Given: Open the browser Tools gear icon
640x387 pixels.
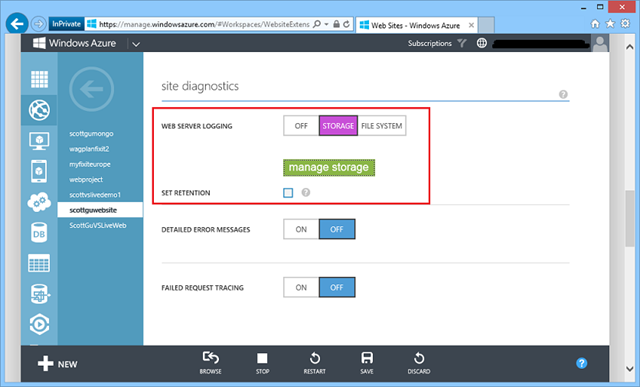Looking at the screenshot, I should click(x=625, y=24).
